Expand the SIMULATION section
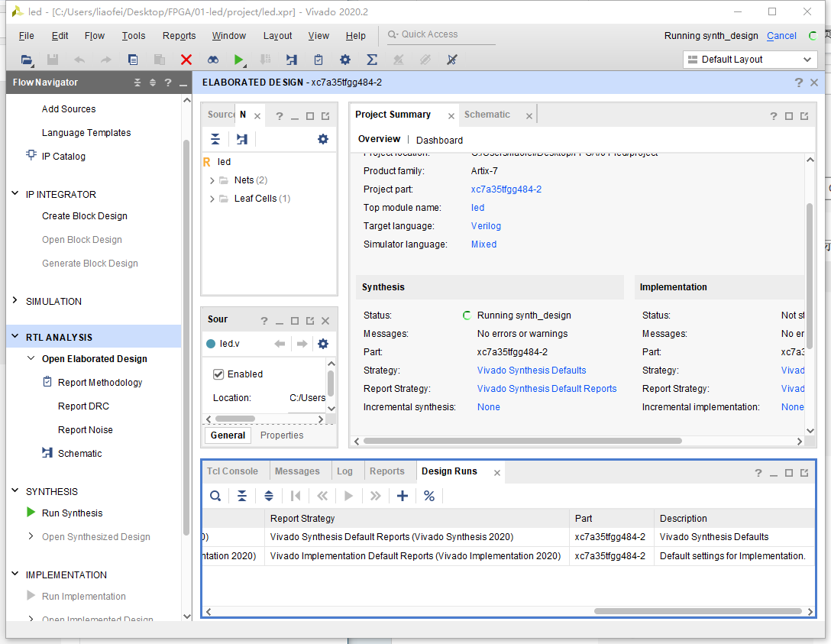 [15, 300]
